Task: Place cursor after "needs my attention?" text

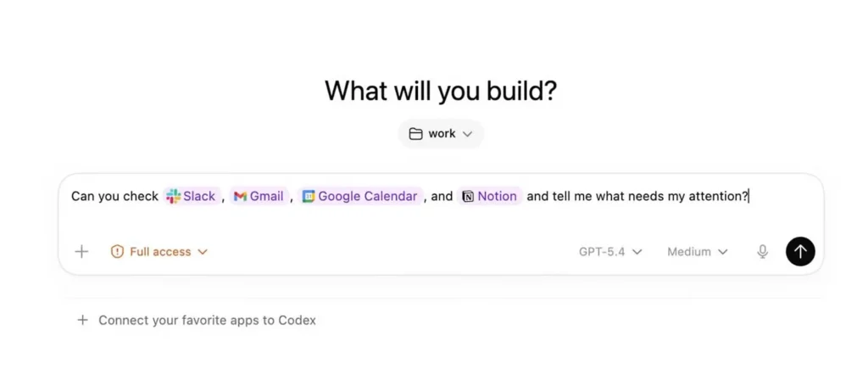Action: 748,196
